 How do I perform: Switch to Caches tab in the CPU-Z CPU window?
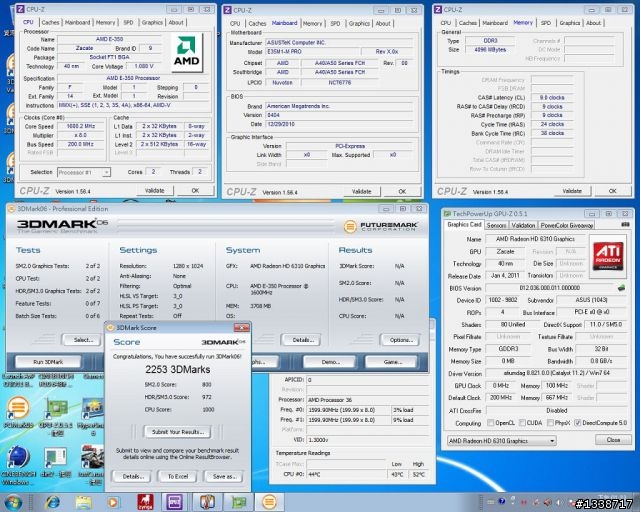tap(51, 22)
